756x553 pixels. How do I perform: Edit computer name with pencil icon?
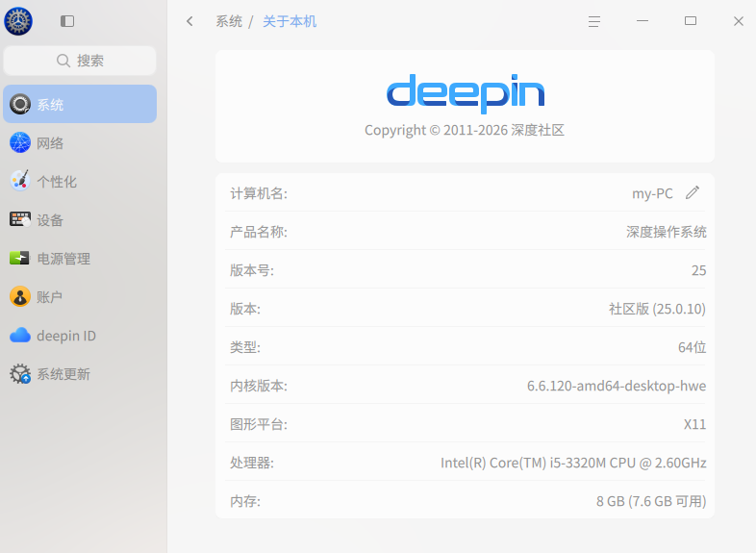click(x=693, y=193)
